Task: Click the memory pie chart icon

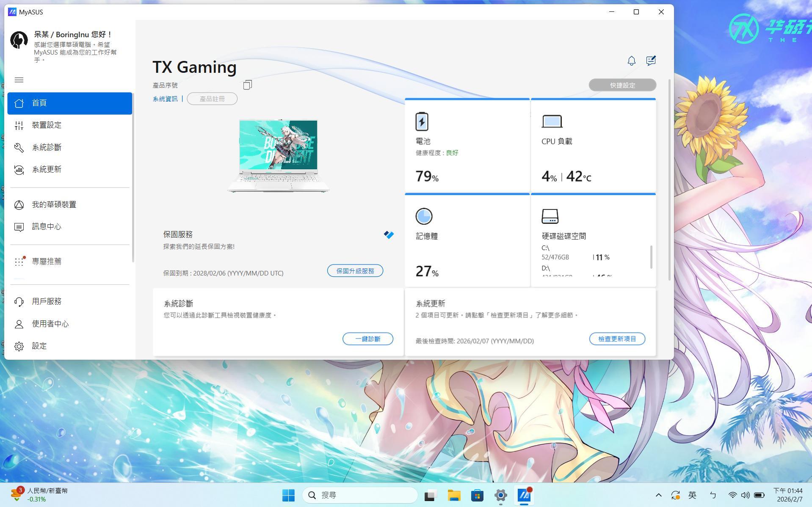Action: 424,216
